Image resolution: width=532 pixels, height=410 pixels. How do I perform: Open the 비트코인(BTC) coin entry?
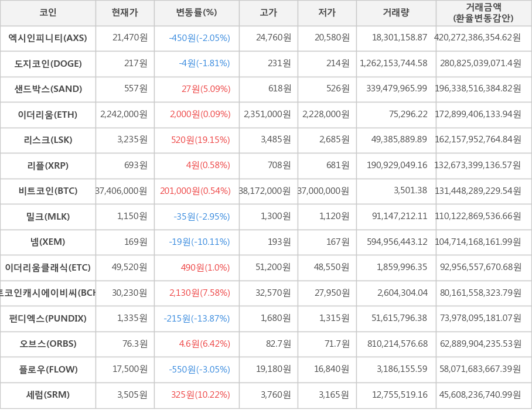click(x=47, y=191)
